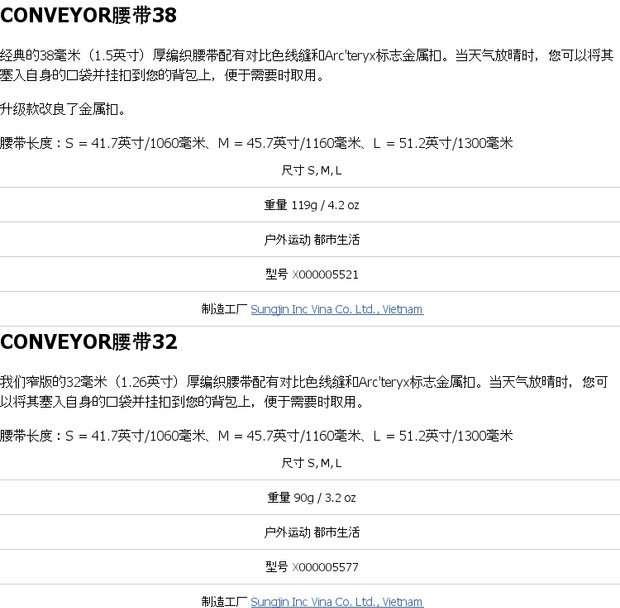Select the 型号 X000005521 row

pos(310,274)
